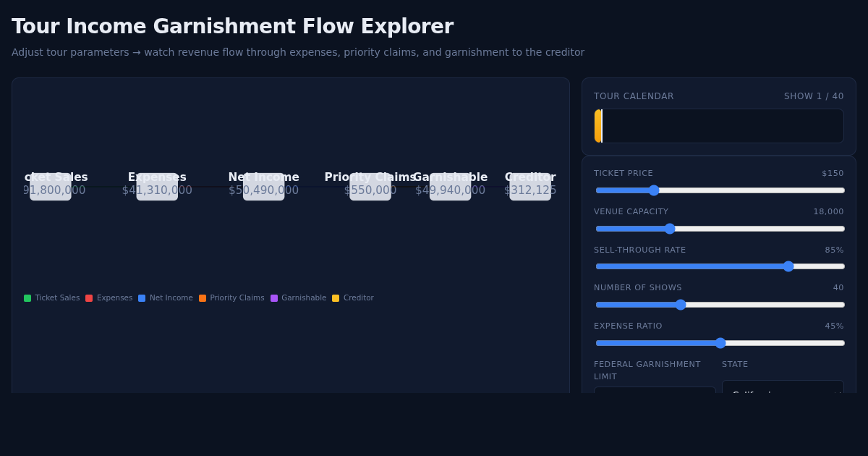The image size is (868, 456).
Task: Click the red Expenses legend swatch
Action: 89,298
